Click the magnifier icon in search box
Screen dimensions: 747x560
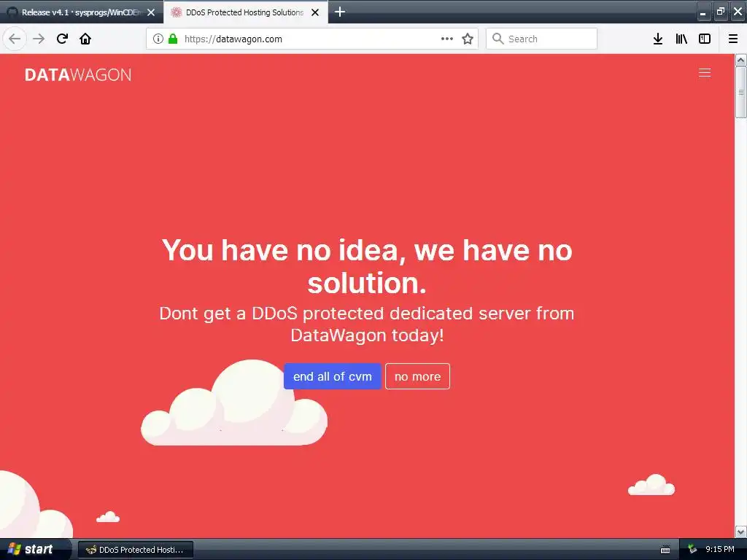tap(498, 39)
